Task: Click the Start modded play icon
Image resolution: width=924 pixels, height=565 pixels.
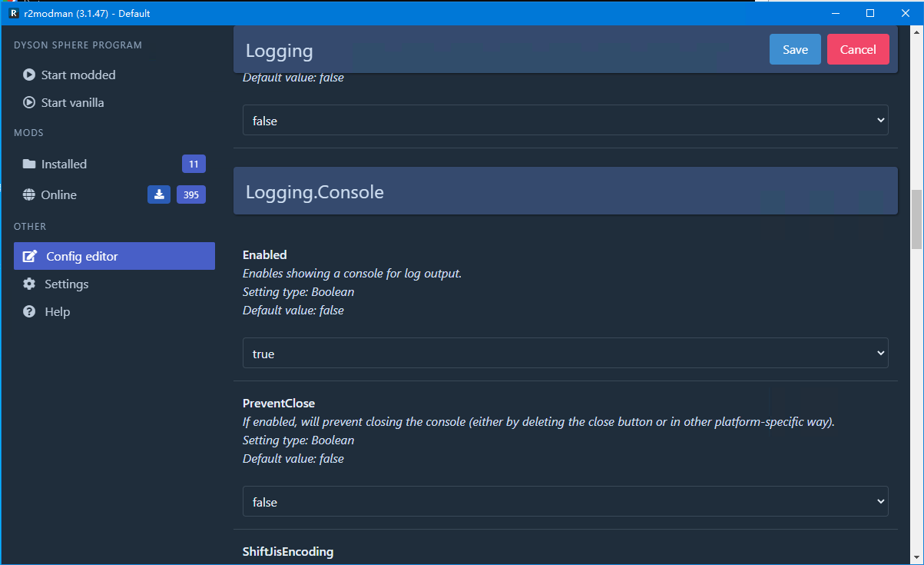Action: [x=29, y=75]
